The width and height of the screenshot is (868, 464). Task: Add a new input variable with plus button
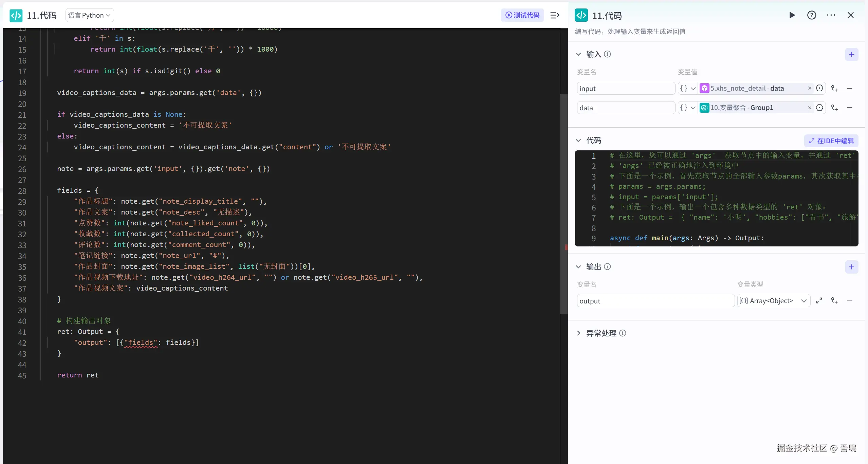tap(852, 55)
